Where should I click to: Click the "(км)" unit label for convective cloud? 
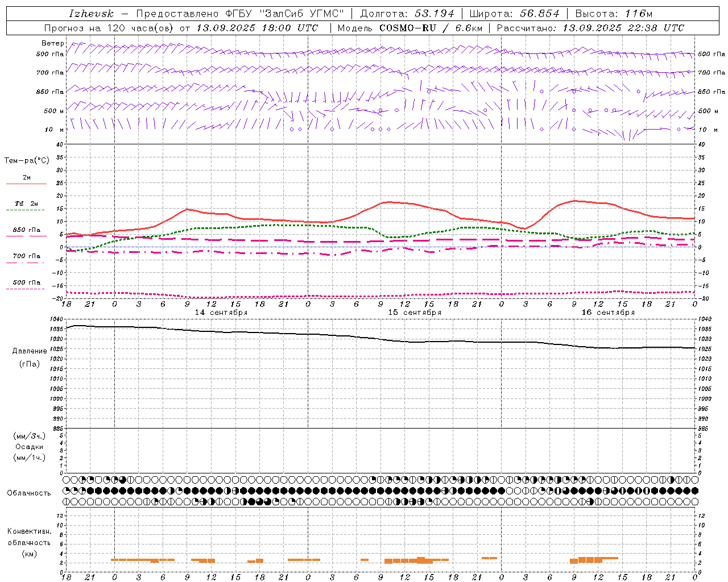[x=29, y=554]
